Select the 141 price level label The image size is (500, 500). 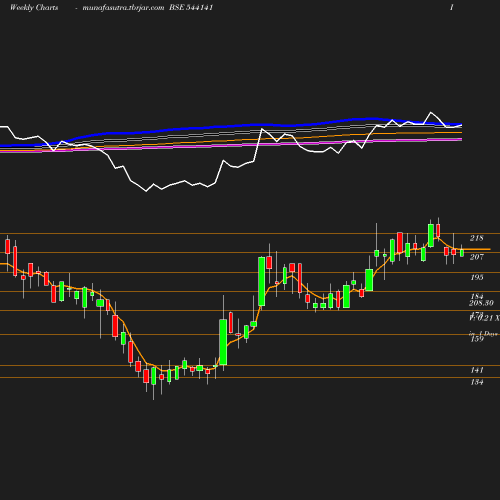click(477, 370)
